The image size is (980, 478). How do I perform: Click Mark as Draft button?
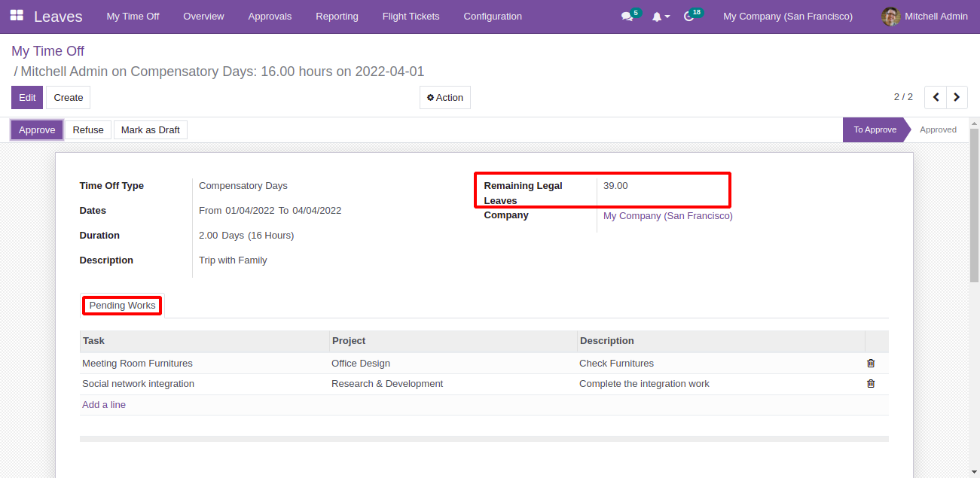pos(150,130)
